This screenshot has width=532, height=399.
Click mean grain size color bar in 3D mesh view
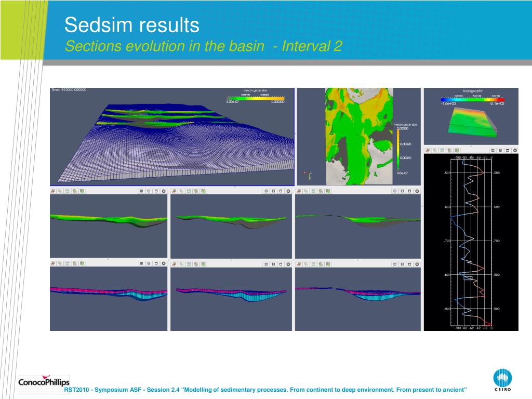pyautogui.click(x=256, y=98)
